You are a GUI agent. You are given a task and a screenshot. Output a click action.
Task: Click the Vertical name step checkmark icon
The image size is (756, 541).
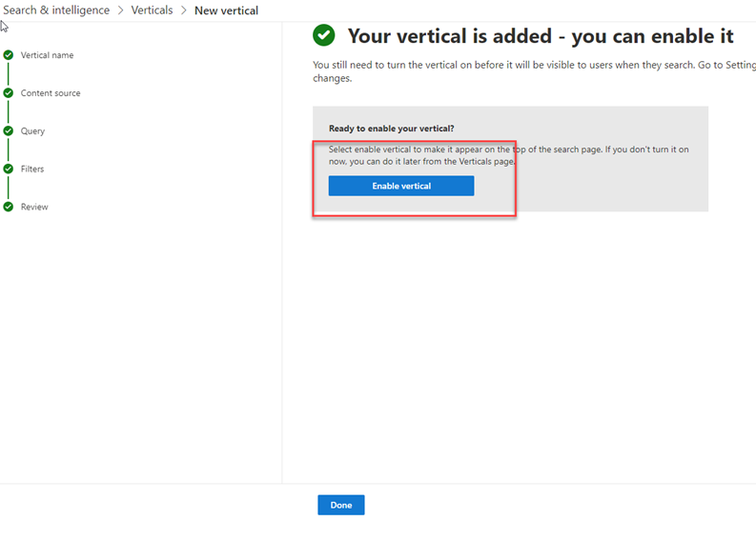coord(9,55)
